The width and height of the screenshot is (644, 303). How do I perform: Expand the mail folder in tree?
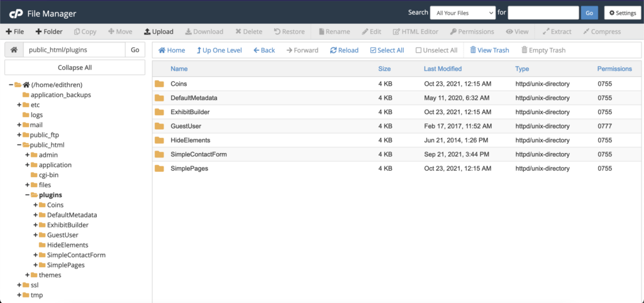click(x=19, y=125)
